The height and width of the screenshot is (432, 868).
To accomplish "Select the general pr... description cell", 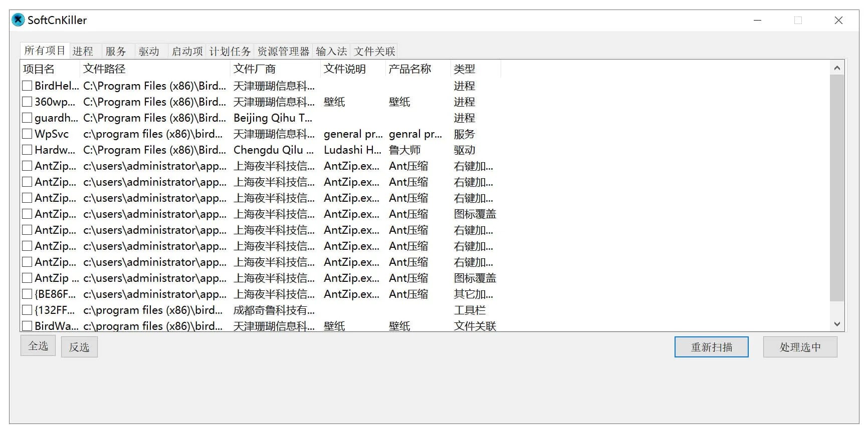I will (x=353, y=134).
